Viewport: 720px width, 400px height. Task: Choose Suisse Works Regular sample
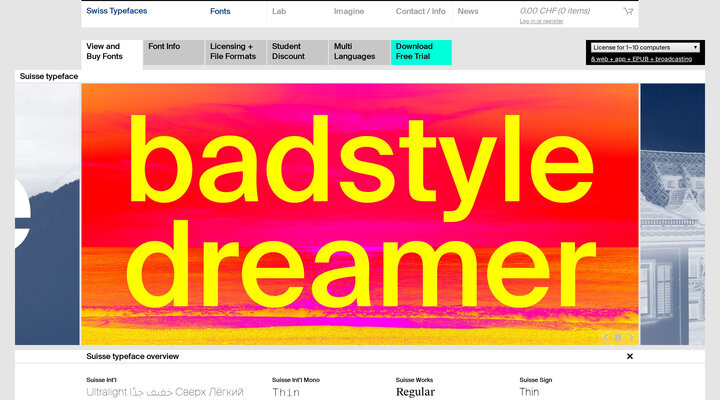tap(415, 392)
